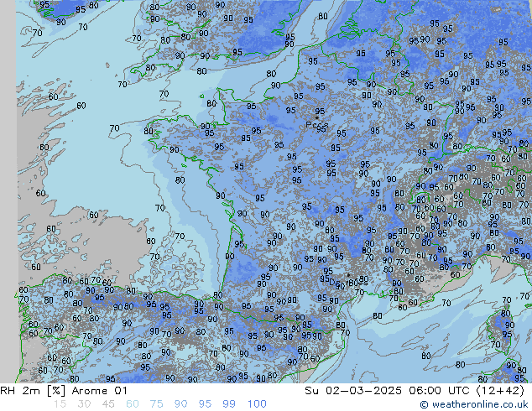The image size is (532, 411).
Task: Click legend value 95
Action: click(205, 404)
